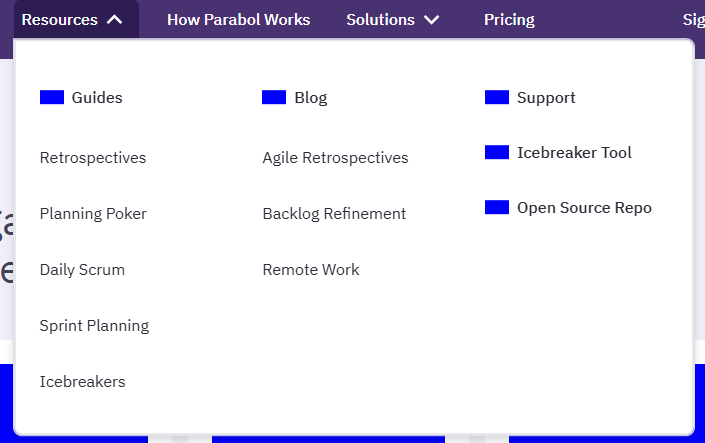Expand the Solutions dropdown chevron
705x443 pixels.
432,19
